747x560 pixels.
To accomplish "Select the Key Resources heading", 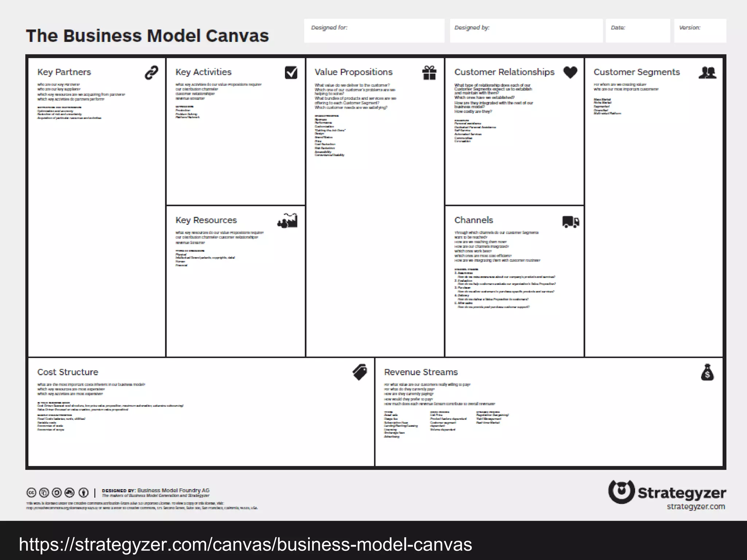I will pyautogui.click(x=206, y=220).
